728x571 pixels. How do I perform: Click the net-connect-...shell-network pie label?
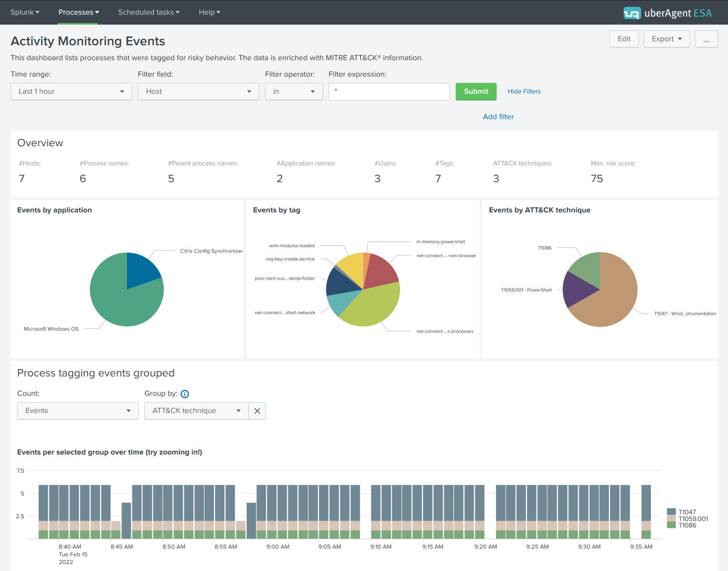(285, 313)
